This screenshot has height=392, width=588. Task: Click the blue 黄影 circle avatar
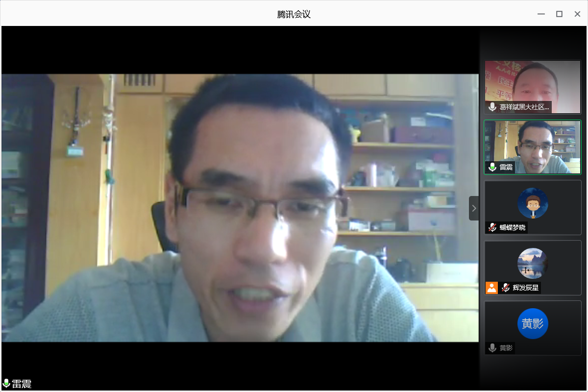pos(533,323)
